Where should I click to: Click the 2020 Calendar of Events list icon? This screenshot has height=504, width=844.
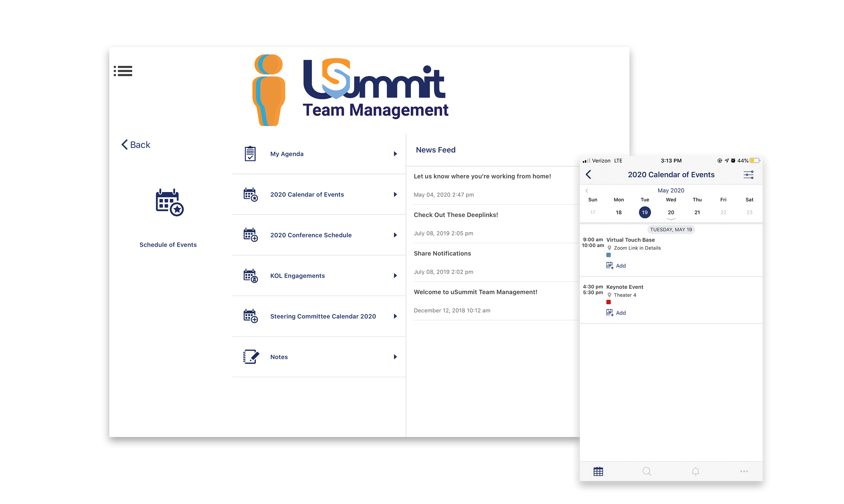[x=250, y=194]
